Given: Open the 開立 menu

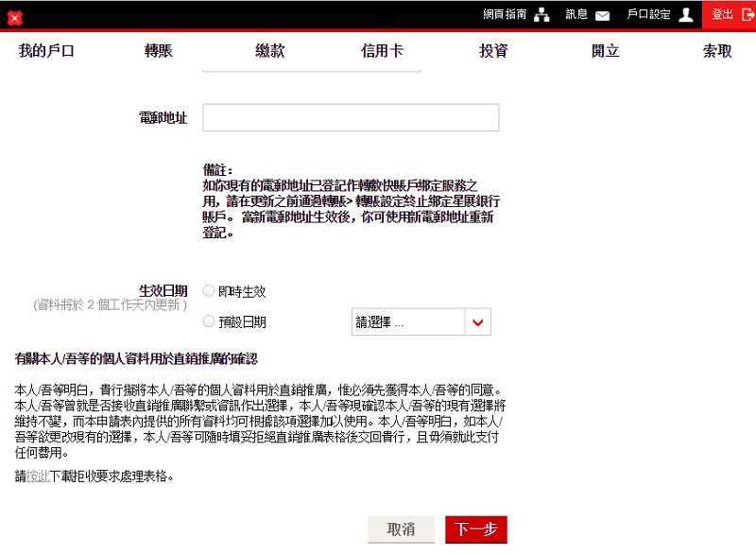Looking at the screenshot, I should pos(606,51).
